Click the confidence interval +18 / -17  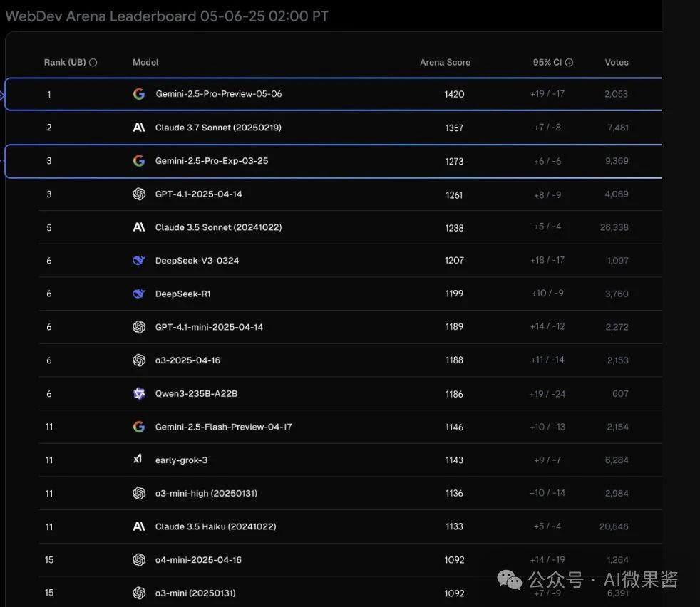(x=547, y=260)
